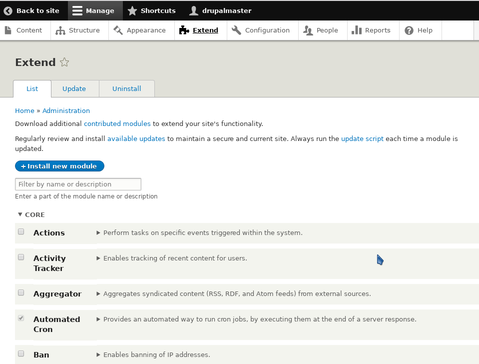Switch to the Uninstall tab
Screen dimensions: 479x364
[127, 89]
